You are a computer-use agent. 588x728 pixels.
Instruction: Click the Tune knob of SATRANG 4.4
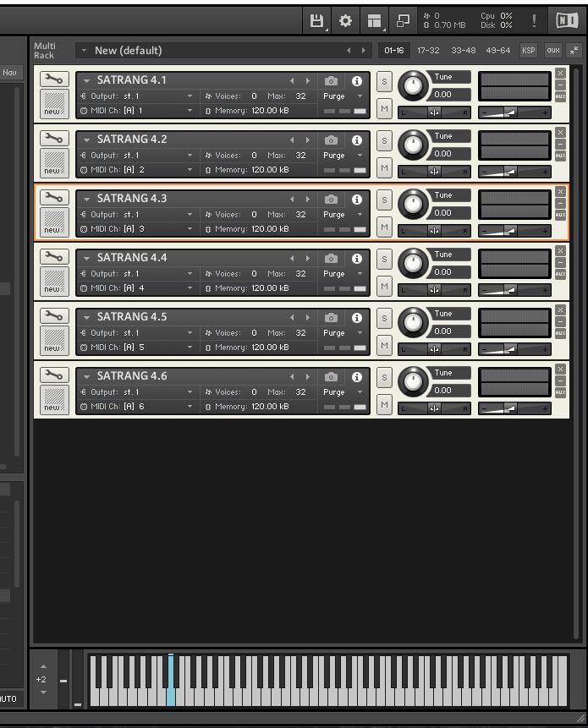point(413,263)
